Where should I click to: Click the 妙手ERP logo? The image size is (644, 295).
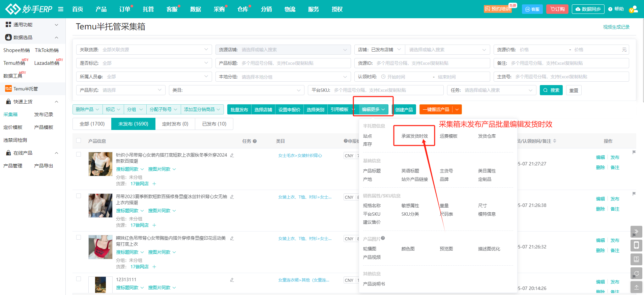pyautogui.click(x=29, y=9)
